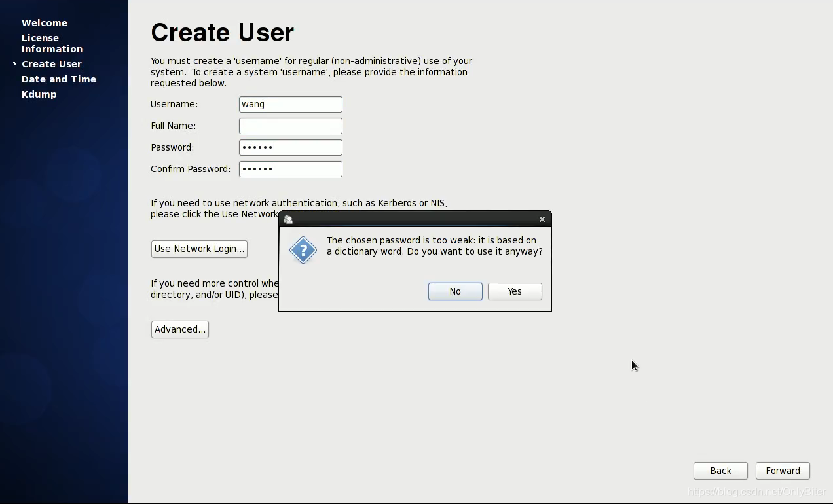Click the 'Password:' label
Viewport: 833px width, 504px height.
tap(172, 147)
